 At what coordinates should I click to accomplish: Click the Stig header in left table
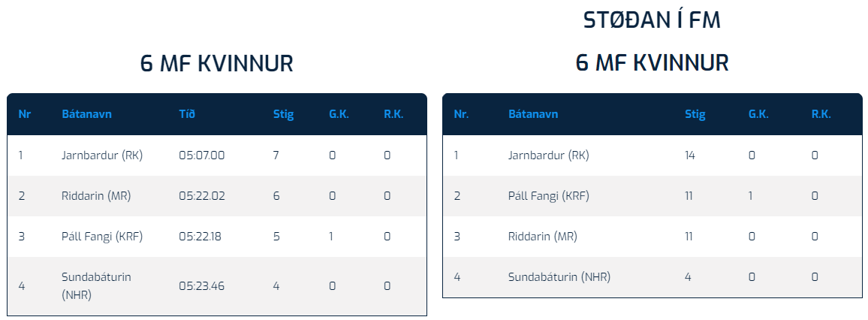click(x=283, y=115)
